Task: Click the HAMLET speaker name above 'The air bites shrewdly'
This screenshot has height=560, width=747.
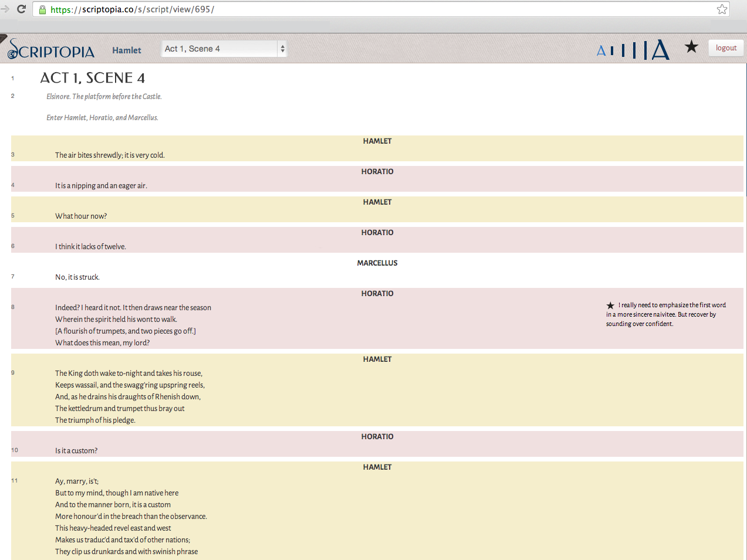Action: coord(377,141)
